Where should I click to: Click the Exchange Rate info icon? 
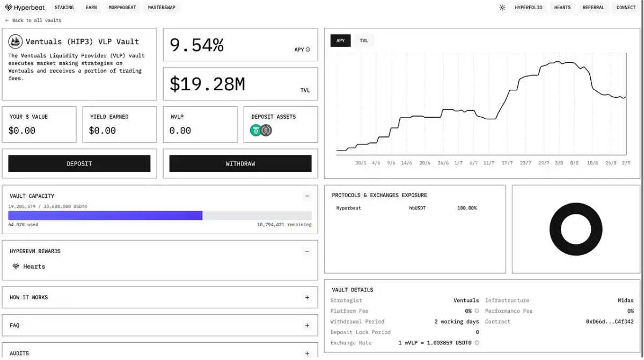(478, 343)
